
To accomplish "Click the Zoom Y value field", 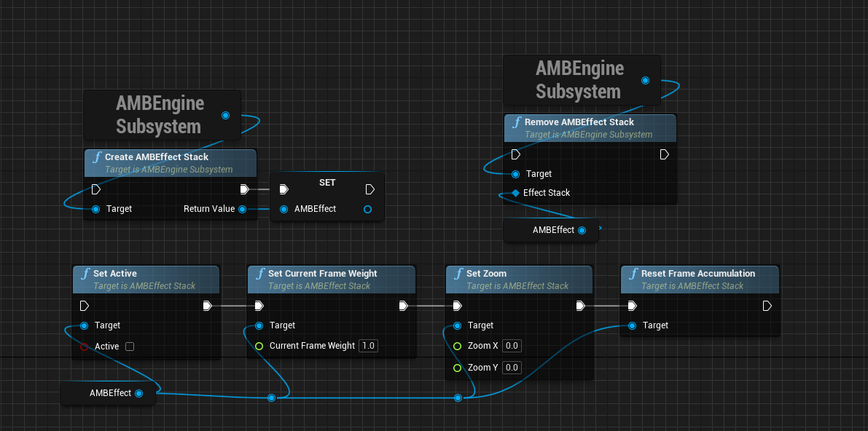I will pyautogui.click(x=512, y=368).
